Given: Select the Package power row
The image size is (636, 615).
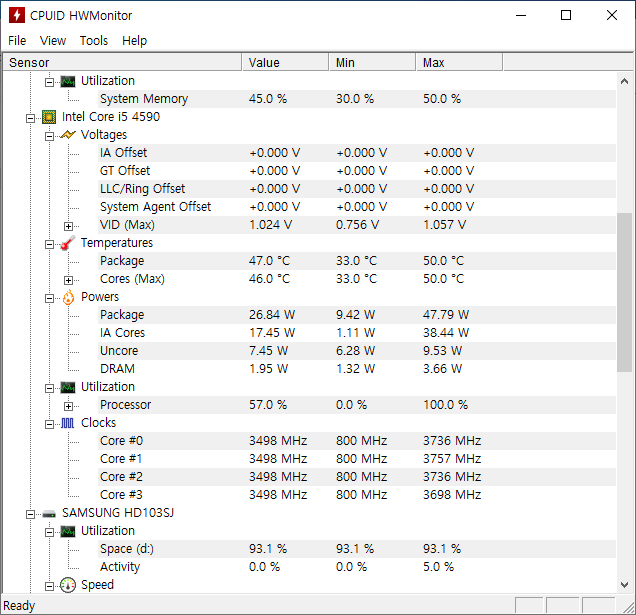Looking at the screenshot, I should click(x=357, y=315).
